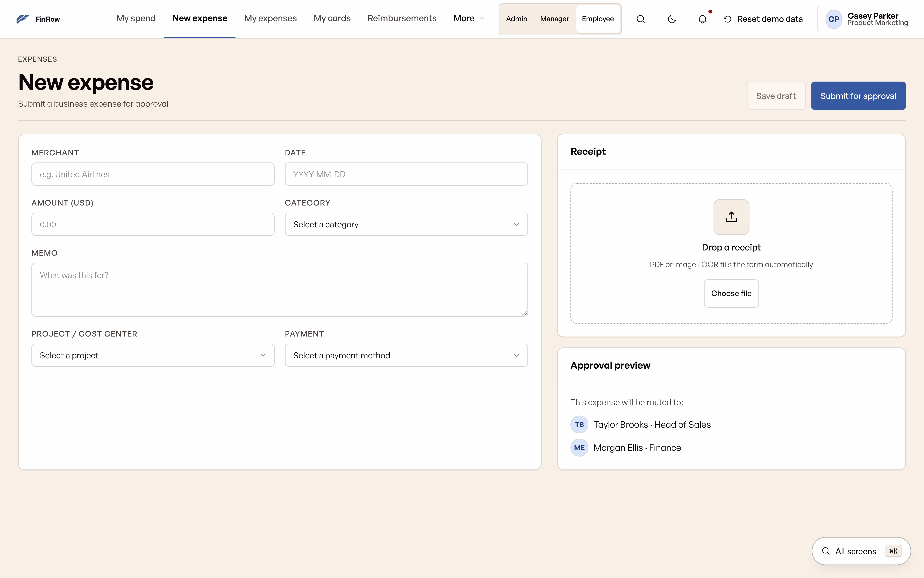Viewport: 924px width, 578px height.
Task: Click Submit for approval
Action: (858, 96)
